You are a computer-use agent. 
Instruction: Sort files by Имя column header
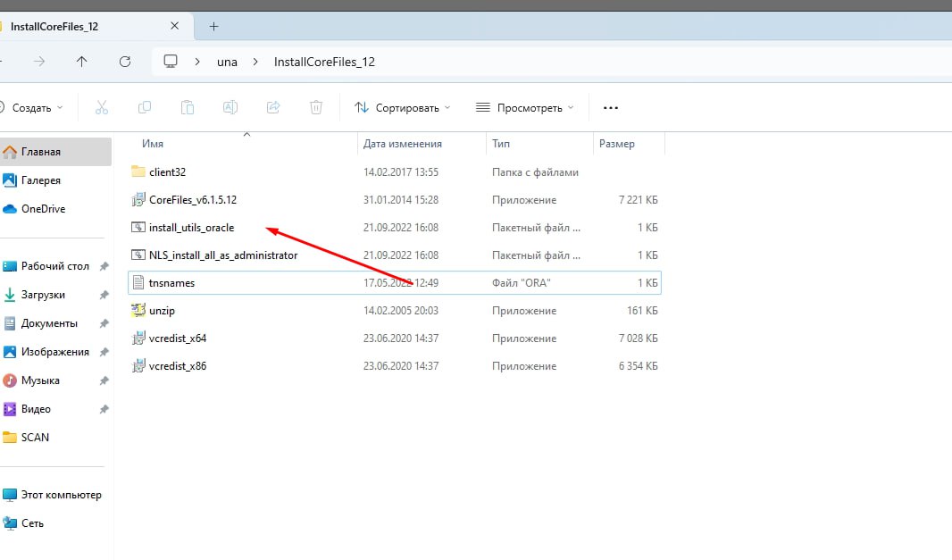point(153,144)
